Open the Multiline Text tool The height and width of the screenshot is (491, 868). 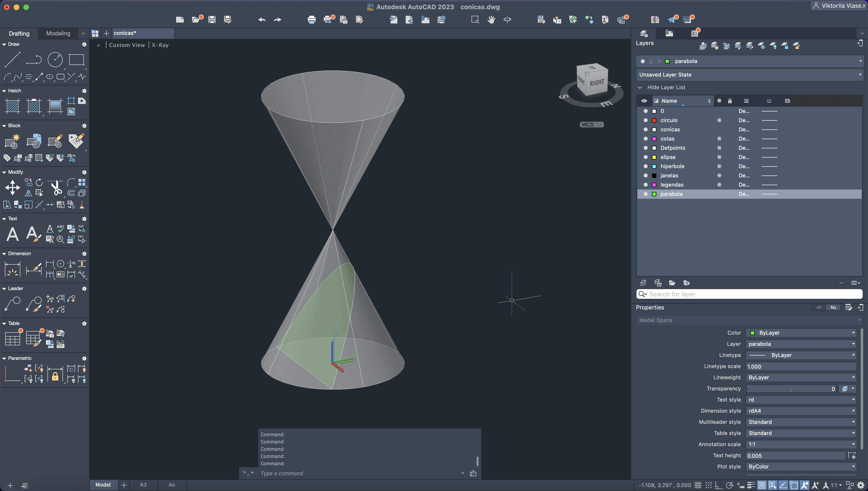coord(12,234)
